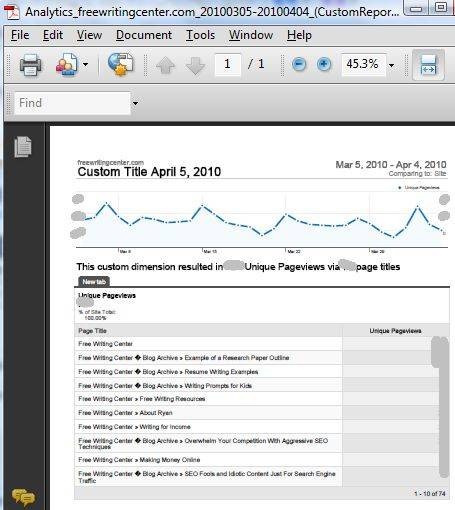455x510 pixels.
Task: Open the File menu
Action: [x=20, y=35]
